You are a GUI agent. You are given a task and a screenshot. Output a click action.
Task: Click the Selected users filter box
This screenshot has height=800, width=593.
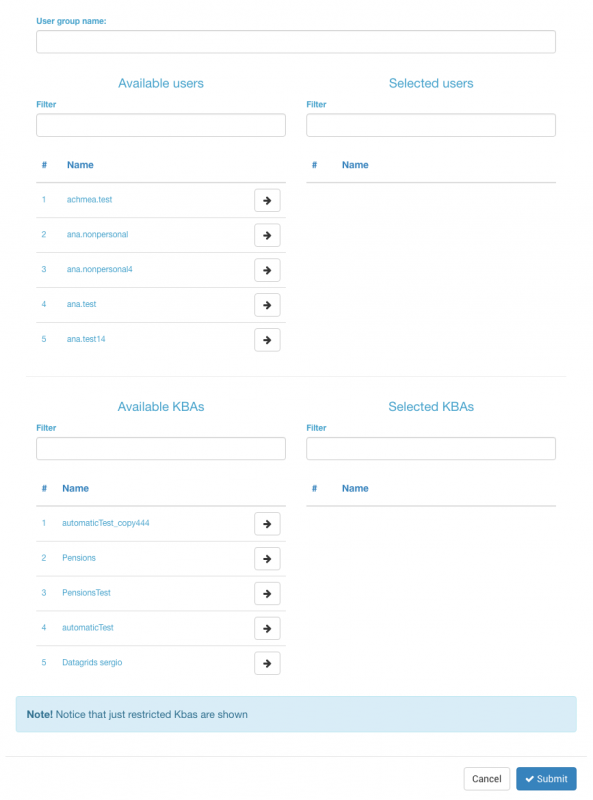pyautogui.click(x=431, y=125)
